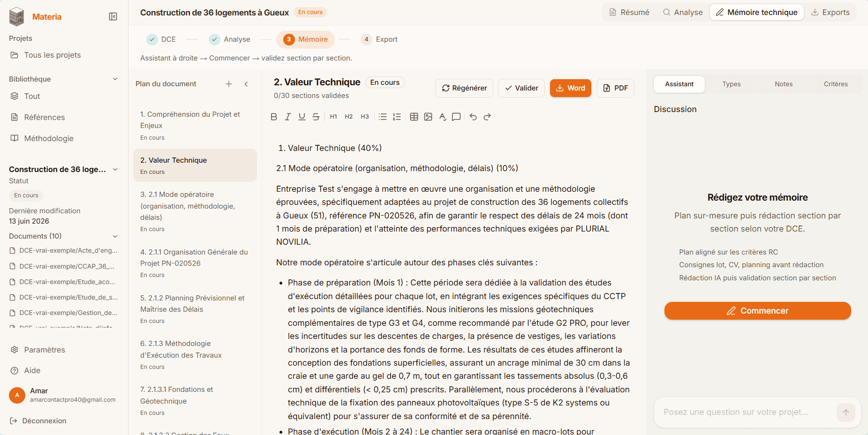Go to the Analyse step in the stepper

pos(230,39)
